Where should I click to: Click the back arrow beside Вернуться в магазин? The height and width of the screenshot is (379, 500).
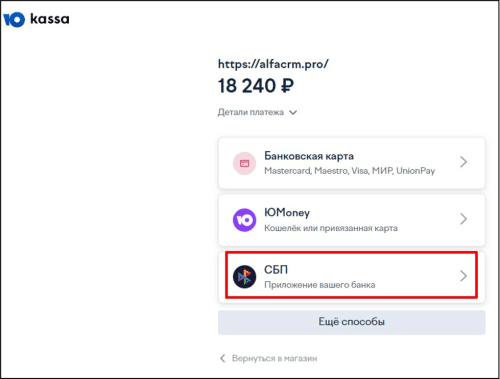click(223, 358)
